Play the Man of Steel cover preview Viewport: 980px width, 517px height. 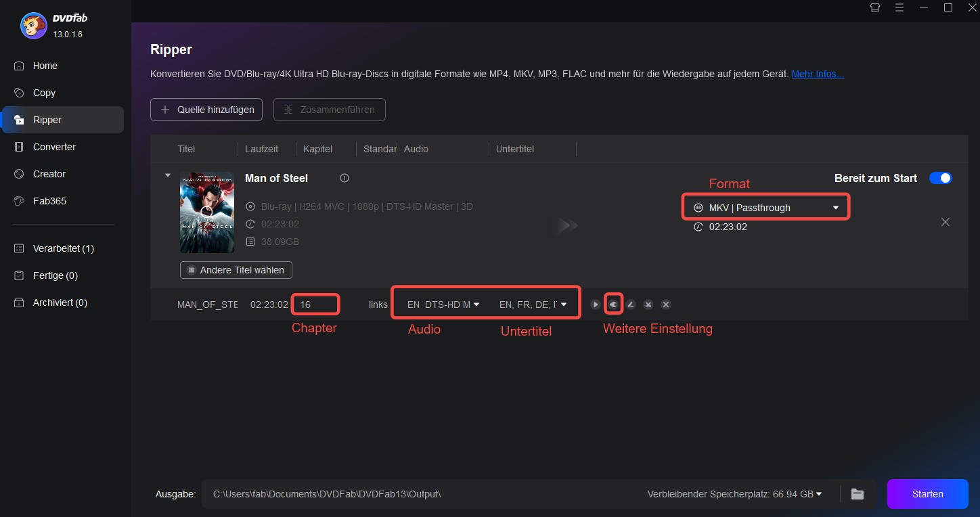[207, 212]
